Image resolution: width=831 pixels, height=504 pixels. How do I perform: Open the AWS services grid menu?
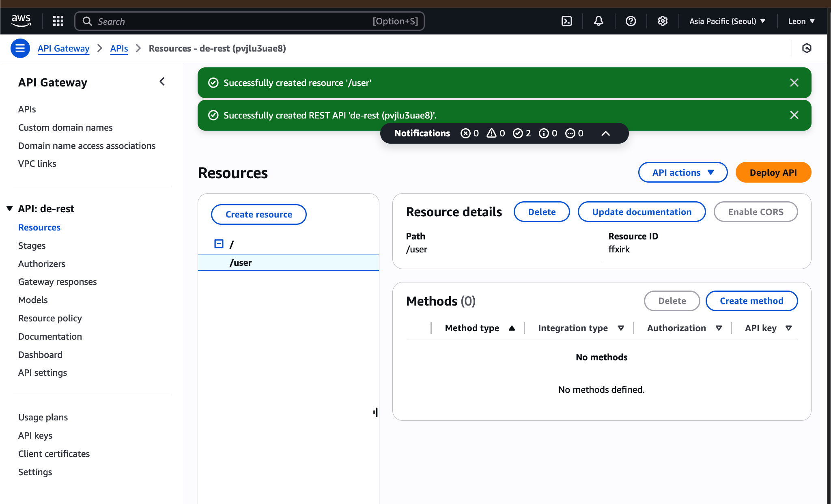pos(58,21)
